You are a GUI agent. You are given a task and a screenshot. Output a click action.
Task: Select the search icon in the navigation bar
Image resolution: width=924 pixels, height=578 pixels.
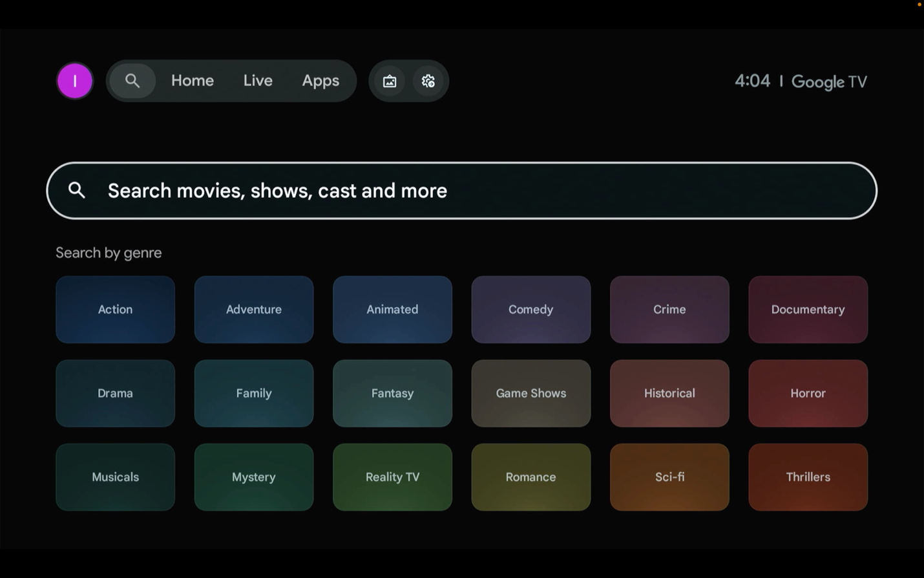tap(132, 81)
